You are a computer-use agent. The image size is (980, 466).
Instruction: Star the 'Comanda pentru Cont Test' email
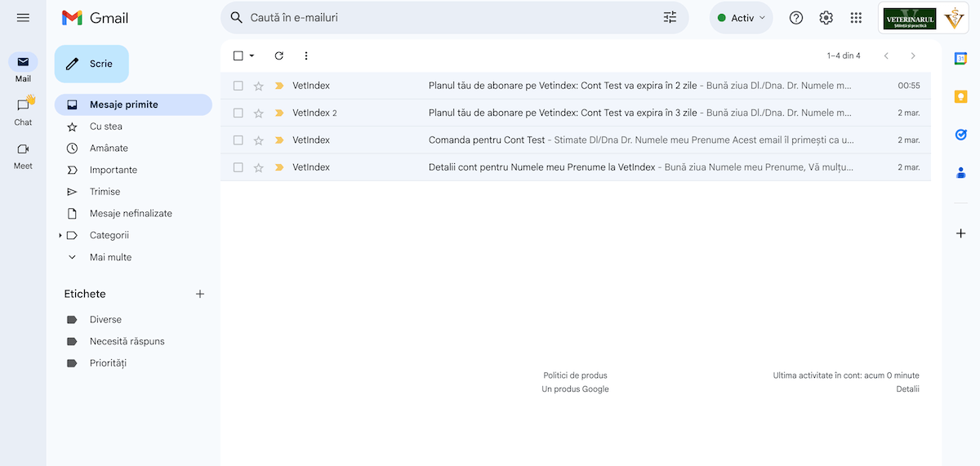259,140
